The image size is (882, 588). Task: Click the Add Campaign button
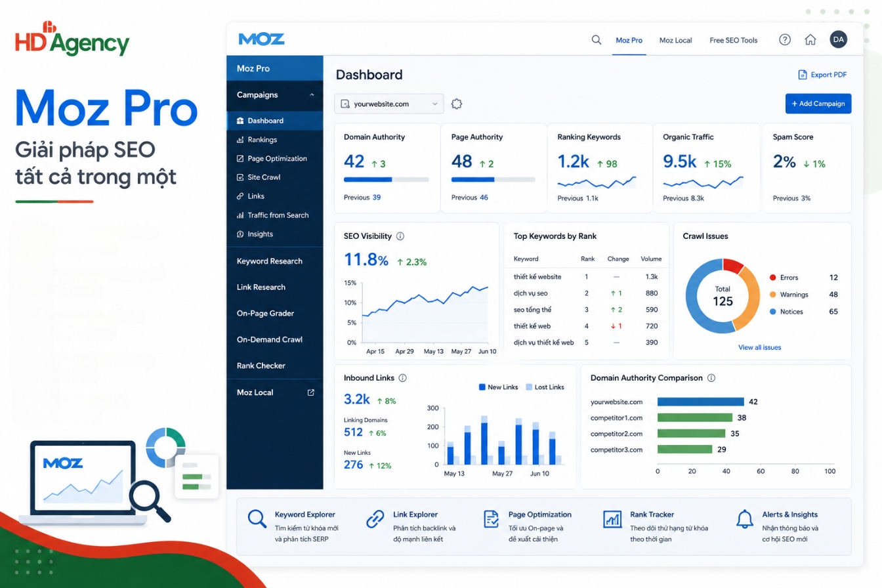pyautogui.click(x=818, y=104)
